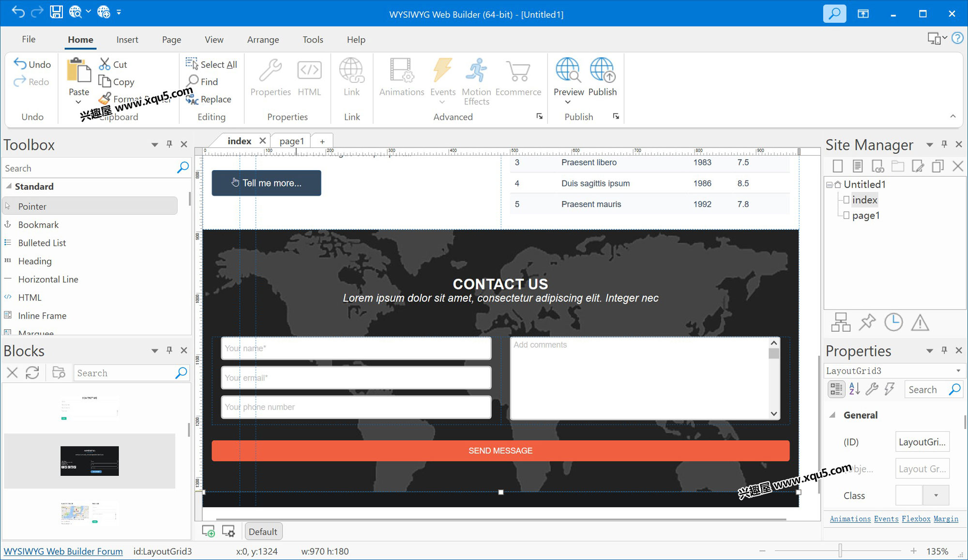
Task: Open the WYSIWYG Web Builder Forum link
Action: click(63, 551)
